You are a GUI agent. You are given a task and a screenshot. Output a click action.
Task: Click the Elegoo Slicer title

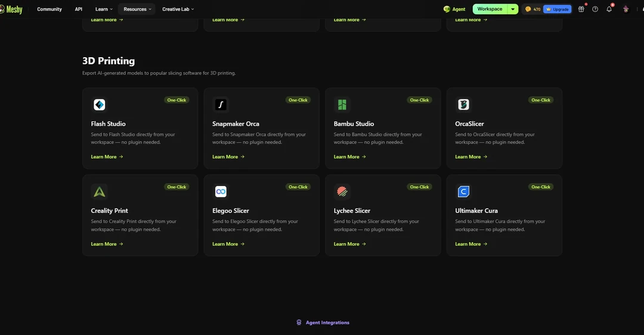pos(230,210)
